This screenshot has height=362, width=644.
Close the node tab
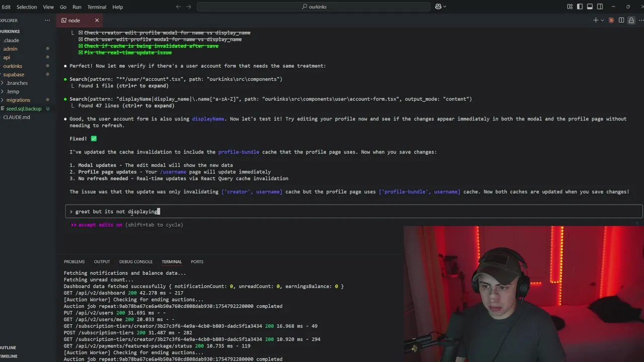click(97, 20)
